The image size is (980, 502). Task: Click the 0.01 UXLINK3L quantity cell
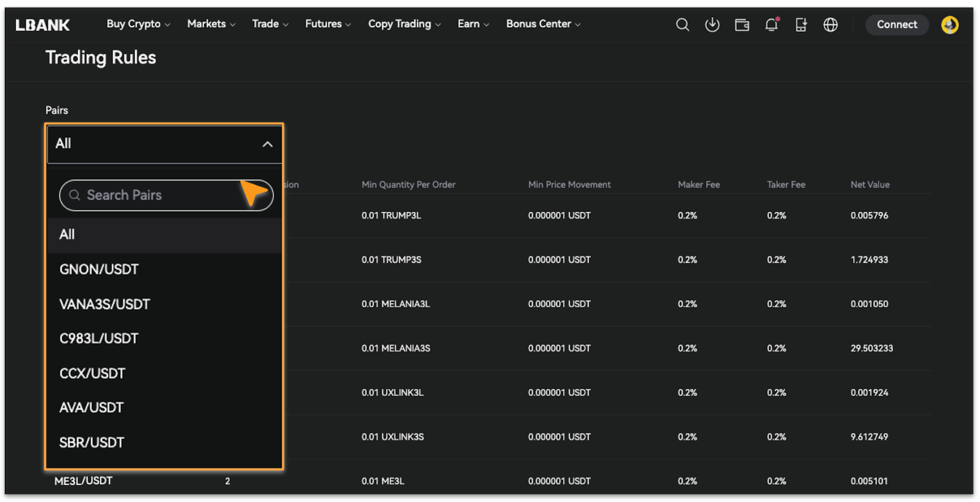point(393,392)
